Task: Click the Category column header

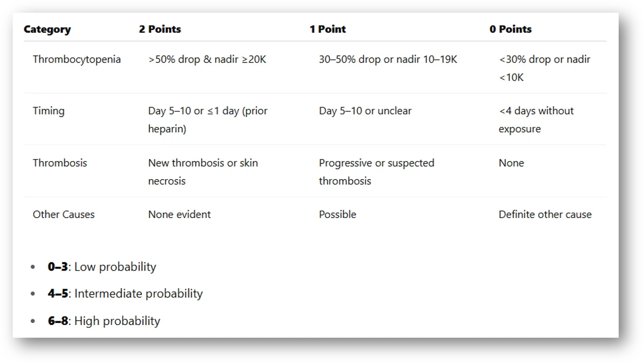Action: pos(47,29)
